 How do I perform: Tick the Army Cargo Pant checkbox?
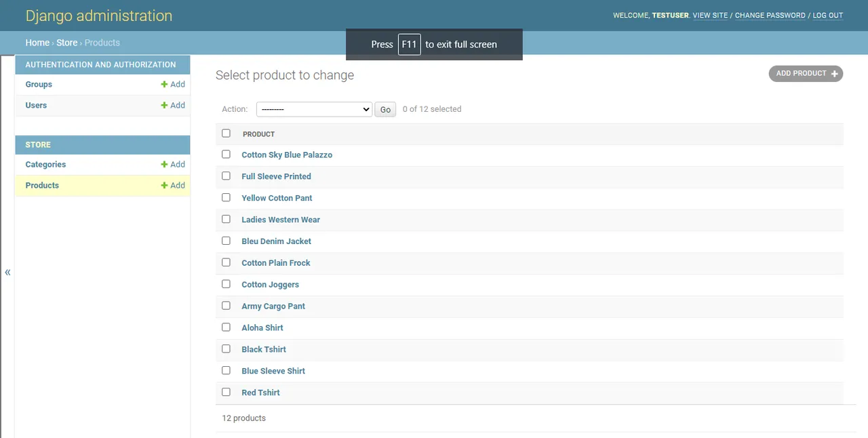click(226, 306)
